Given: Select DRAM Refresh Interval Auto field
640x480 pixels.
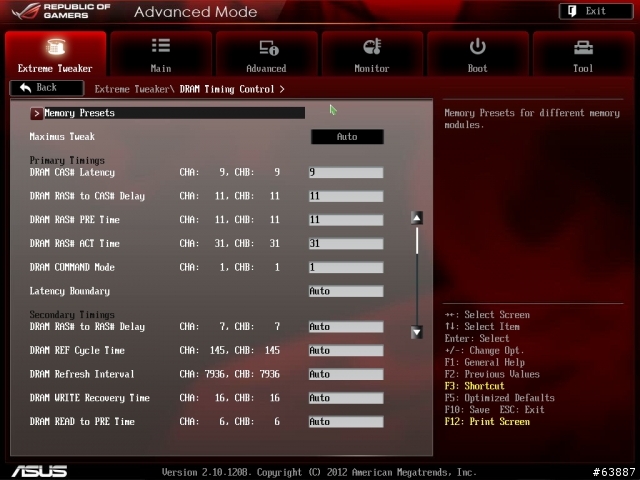Looking at the screenshot, I should (x=346, y=374).
